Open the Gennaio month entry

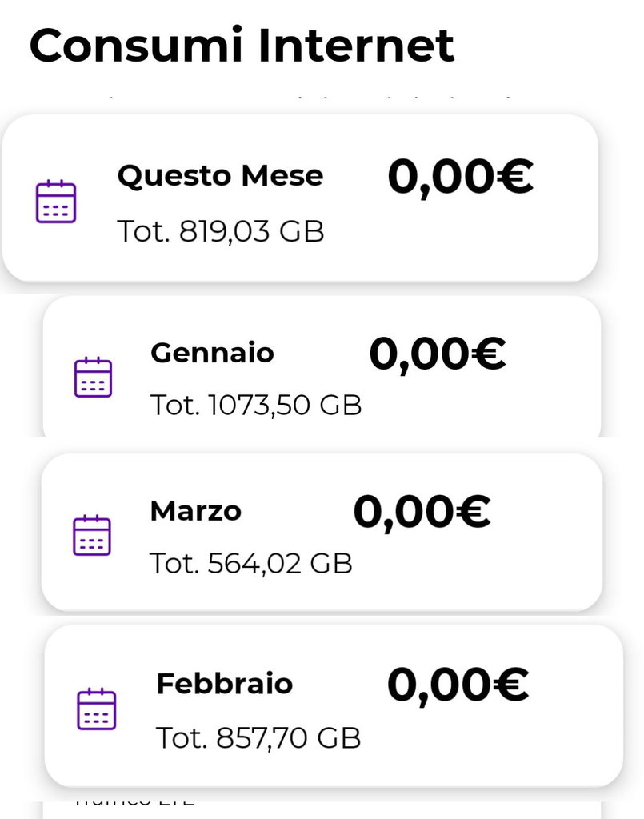[x=212, y=353]
